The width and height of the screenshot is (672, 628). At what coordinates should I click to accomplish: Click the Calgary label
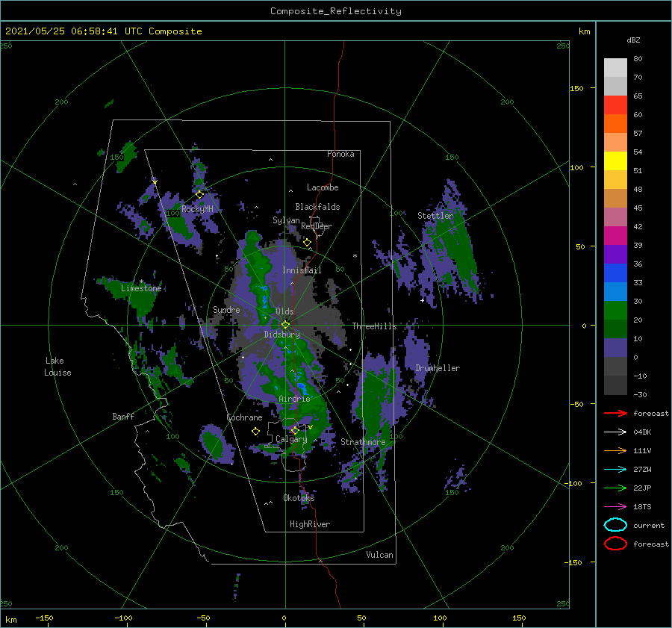click(x=291, y=439)
